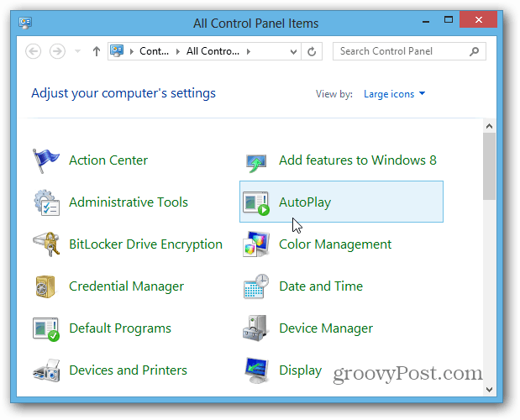Open the AutoPlay link

(305, 202)
